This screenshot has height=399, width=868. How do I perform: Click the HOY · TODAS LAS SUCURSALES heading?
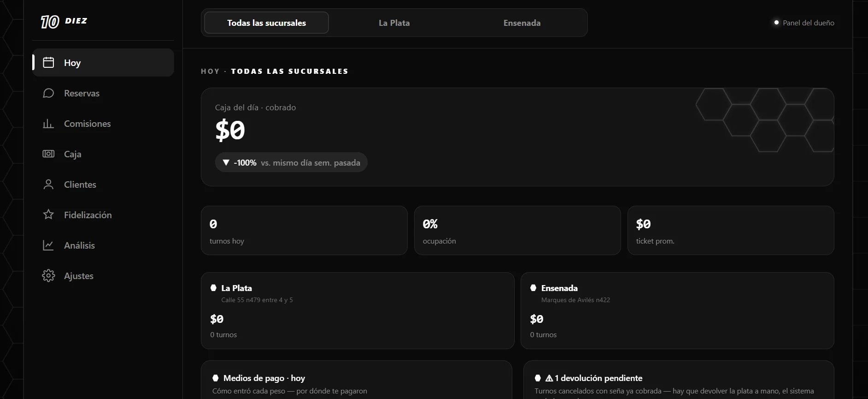275,71
